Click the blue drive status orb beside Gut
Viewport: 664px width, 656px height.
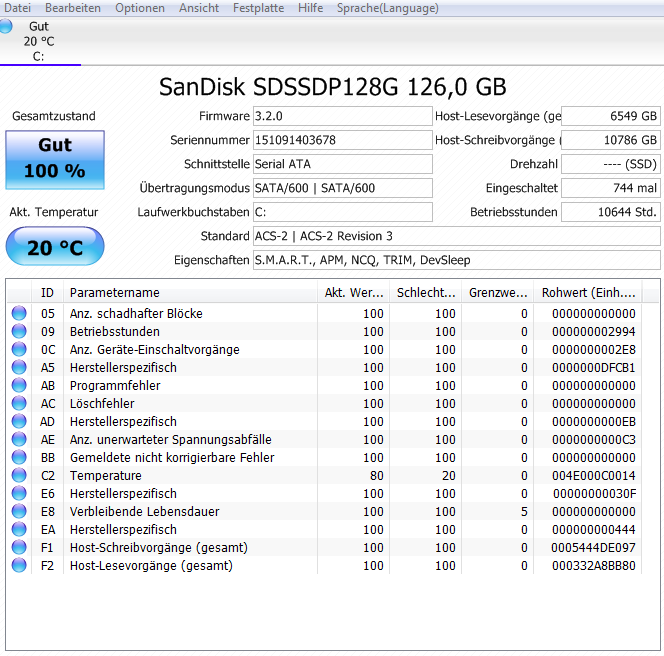(x=6, y=26)
